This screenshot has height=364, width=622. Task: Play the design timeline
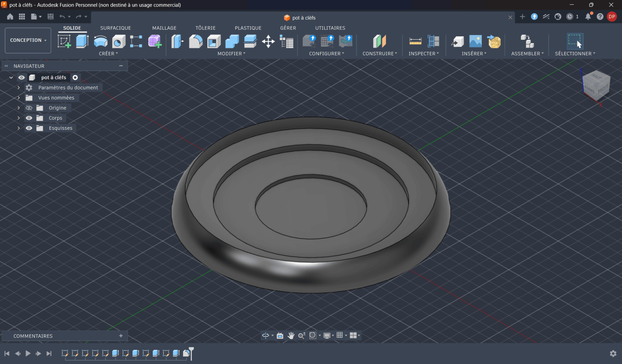coord(28,353)
